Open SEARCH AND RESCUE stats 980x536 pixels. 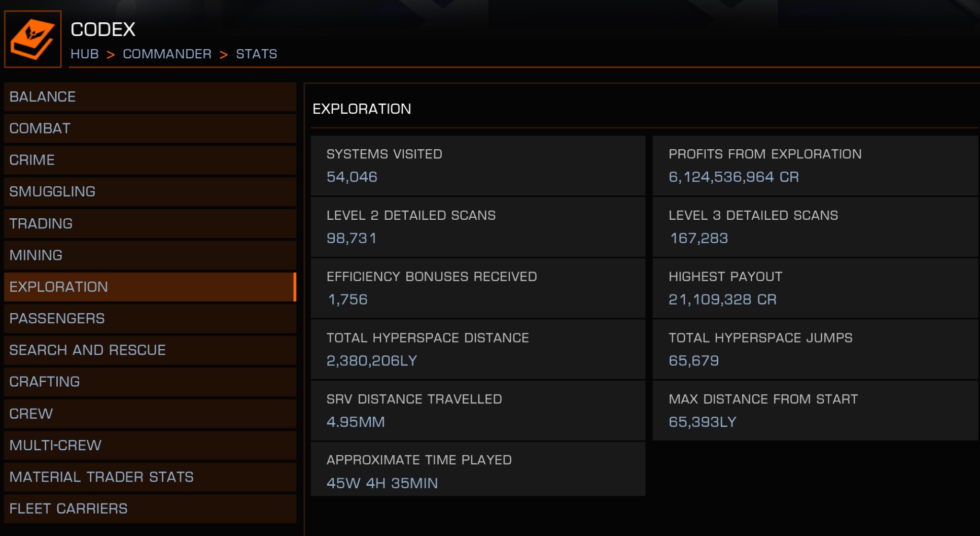(x=150, y=350)
